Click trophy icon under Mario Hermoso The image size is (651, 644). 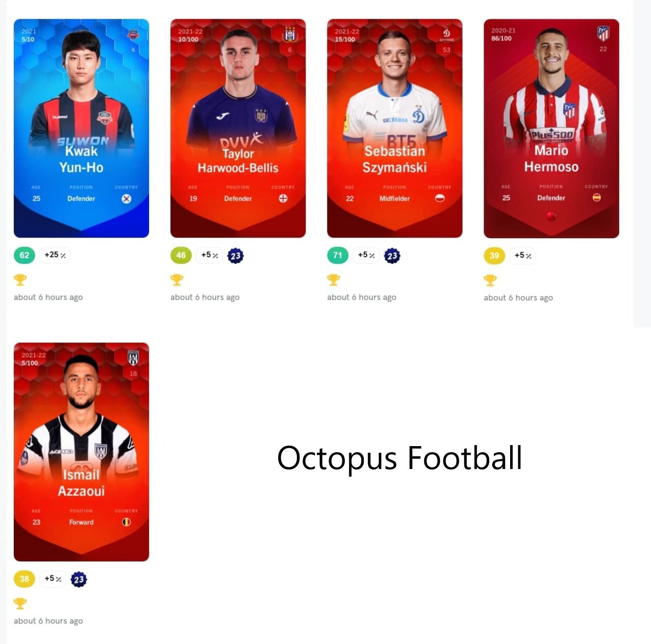tap(490, 280)
